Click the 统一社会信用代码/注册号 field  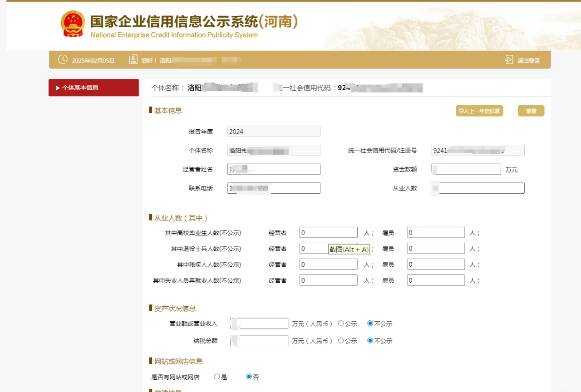pyautogui.click(x=478, y=150)
